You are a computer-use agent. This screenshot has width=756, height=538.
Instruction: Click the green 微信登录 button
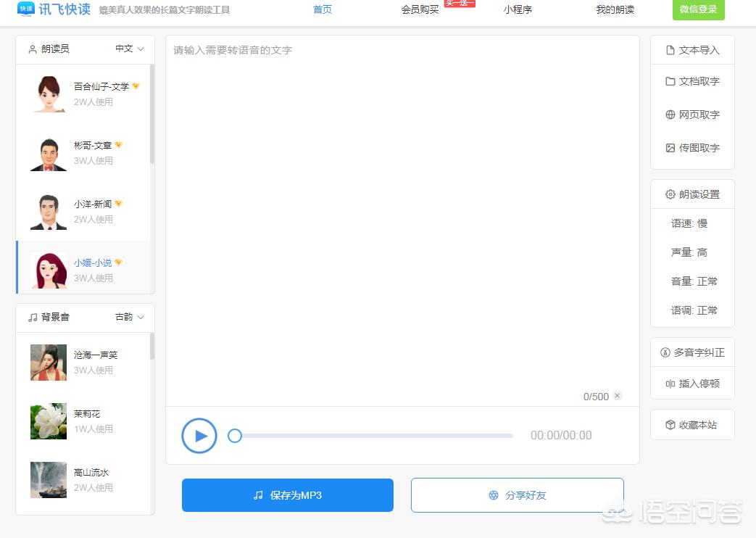698,9
